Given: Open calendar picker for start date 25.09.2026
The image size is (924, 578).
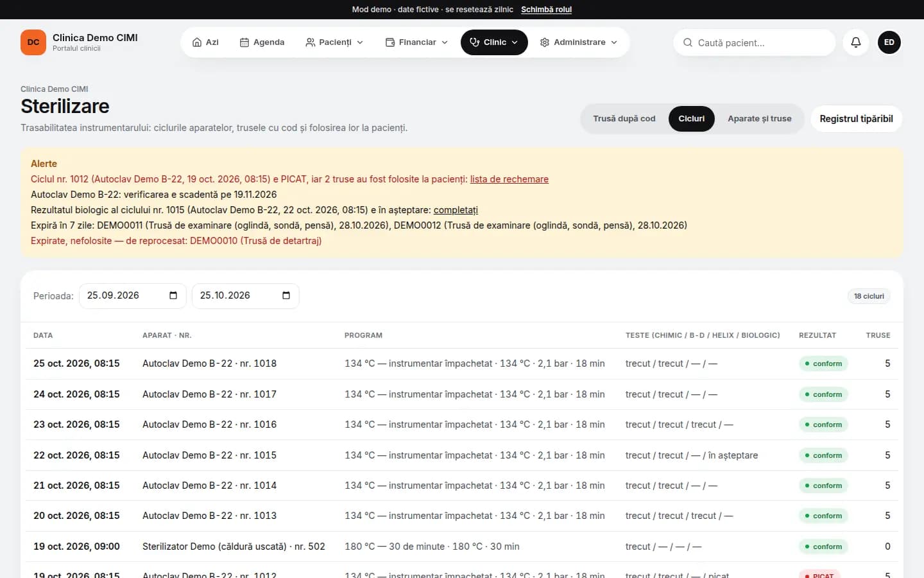Looking at the screenshot, I should [173, 295].
